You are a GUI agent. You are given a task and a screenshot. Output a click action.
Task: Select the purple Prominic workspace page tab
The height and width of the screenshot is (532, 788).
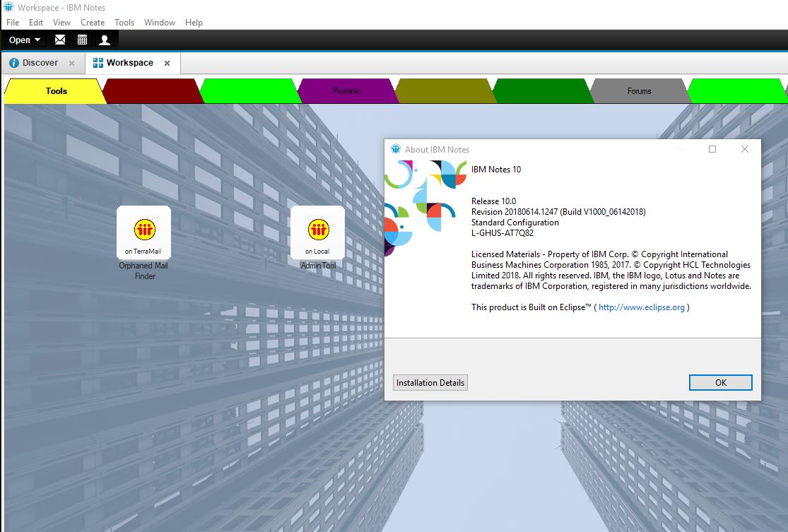point(347,91)
